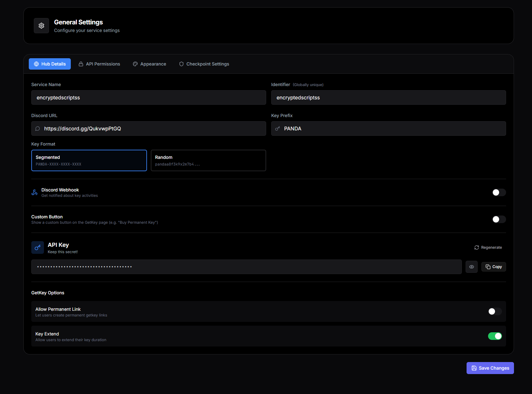Screen dimensions: 532x394
Task: Edit the Key Prefix field containing PANDA
Action: [388, 128]
